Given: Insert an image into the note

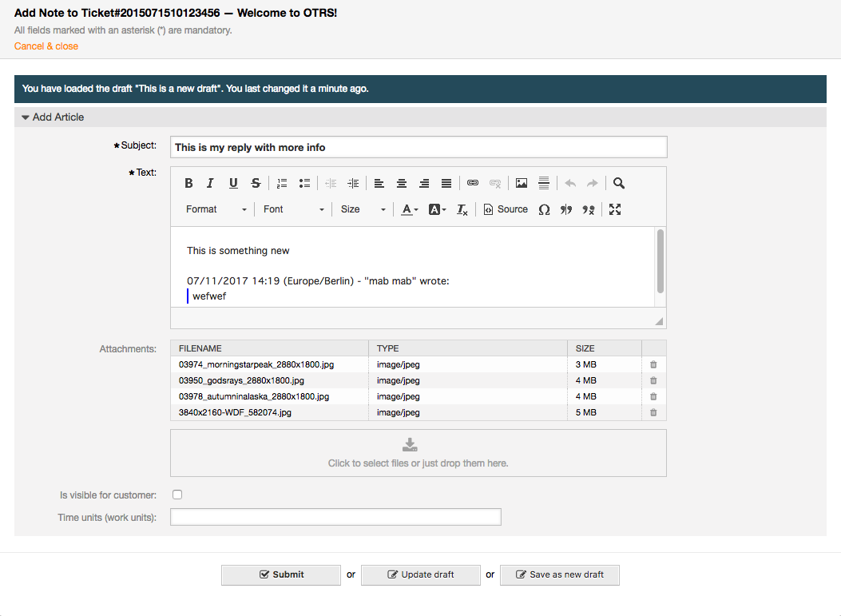Looking at the screenshot, I should 522,183.
